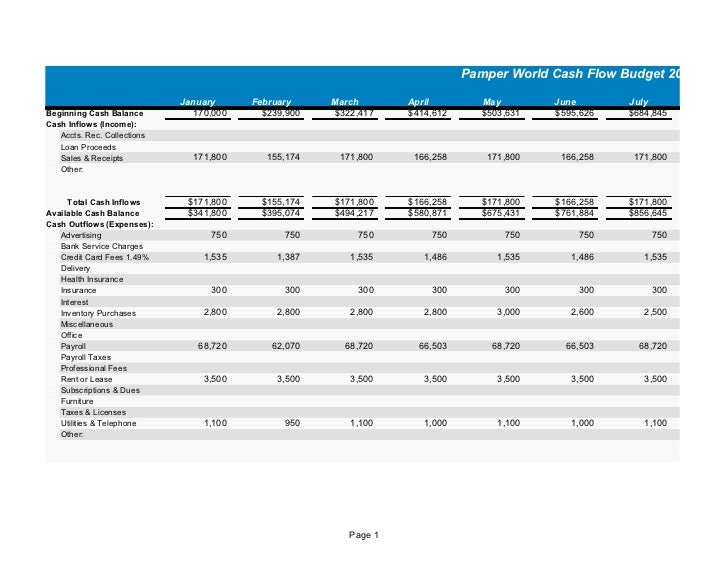Click the 'Total Cash Inflows' label
The width and height of the screenshot is (728, 563).
(104, 202)
